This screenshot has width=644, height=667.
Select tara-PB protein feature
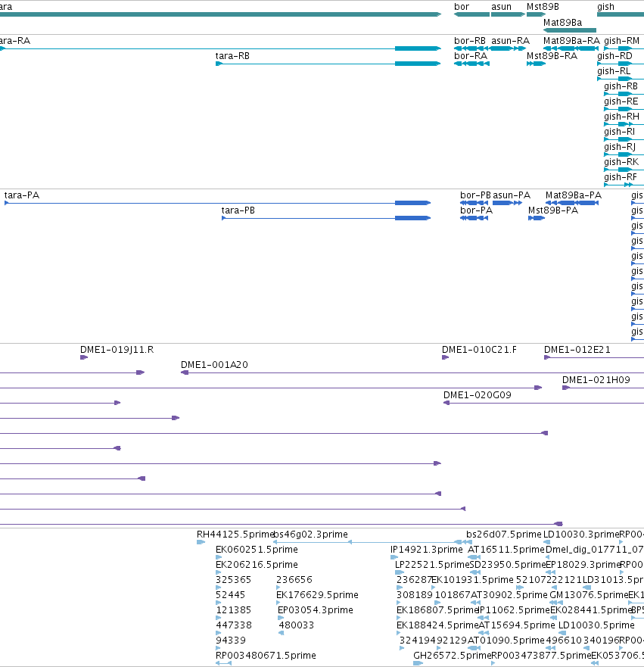(326, 218)
